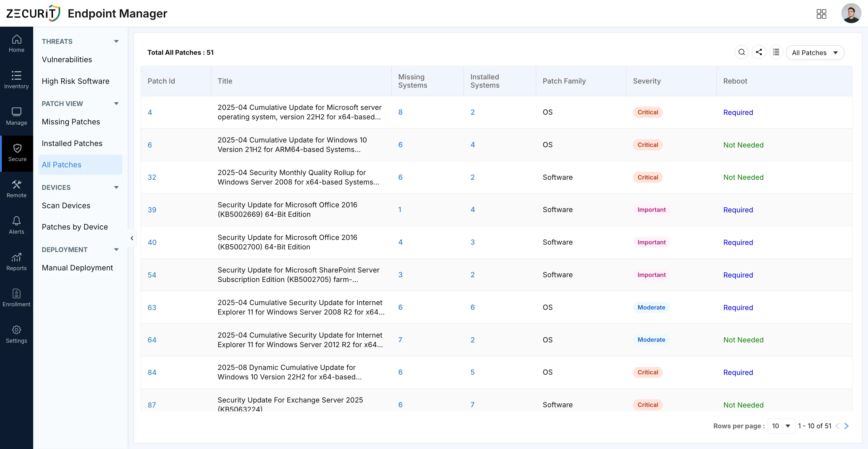Click Moderate badge on patch 63 row
The height and width of the screenshot is (449, 868).
tap(651, 307)
